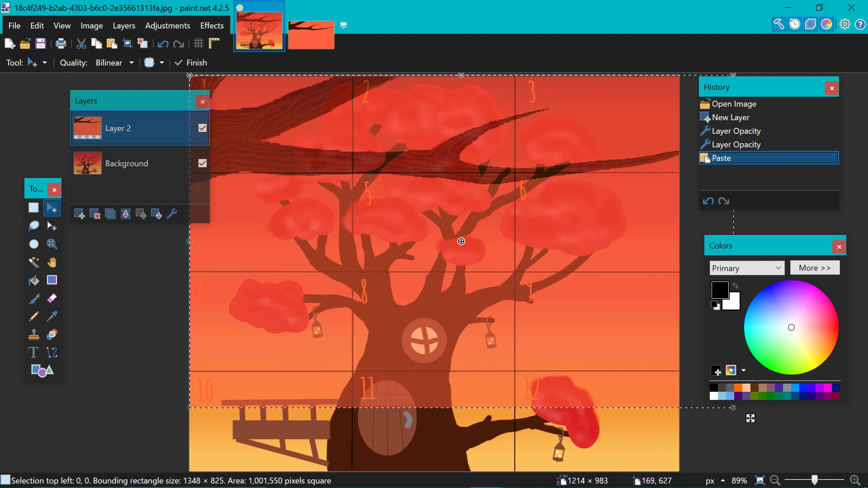This screenshot has width=868, height=488.
Task: Click the Add New Layer icon
Action: [79, 214]
